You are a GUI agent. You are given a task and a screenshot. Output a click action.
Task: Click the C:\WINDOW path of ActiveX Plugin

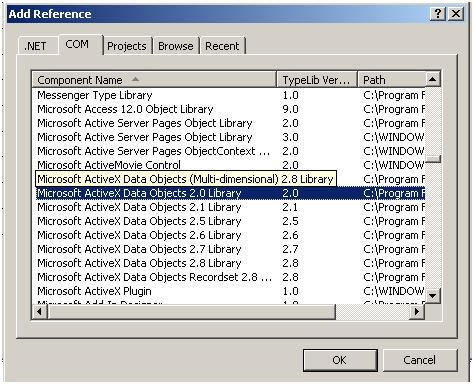point(394,291)
